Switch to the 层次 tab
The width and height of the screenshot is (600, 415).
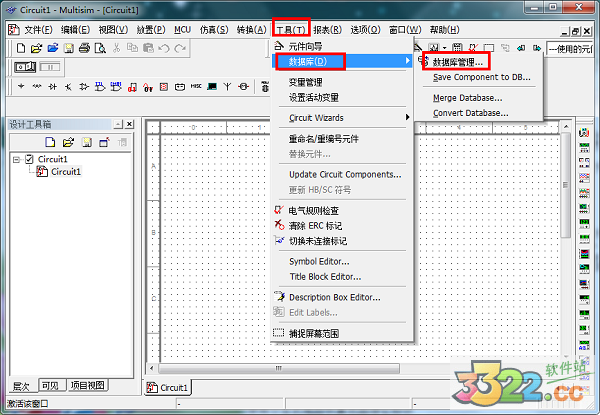pyautogui.click(x=22, y=386)
